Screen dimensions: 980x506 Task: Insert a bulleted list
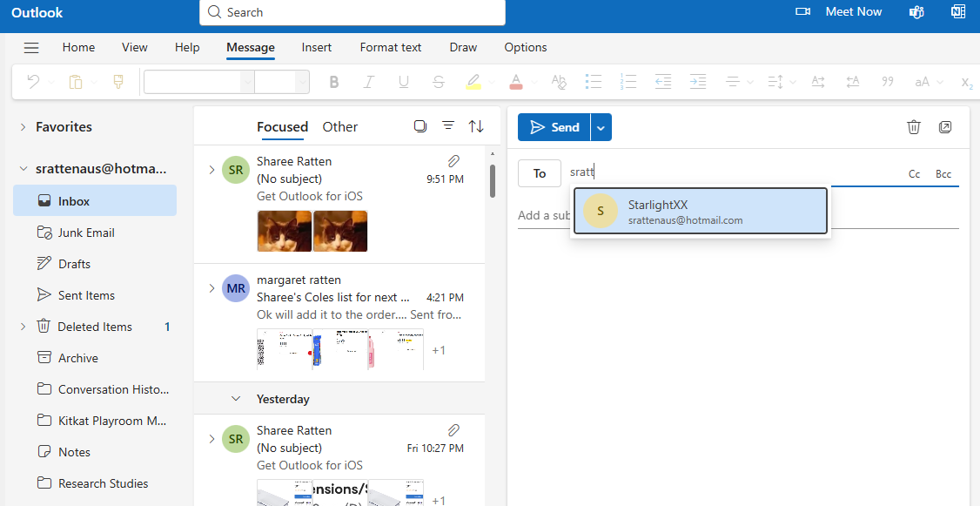tap(593, 82)
